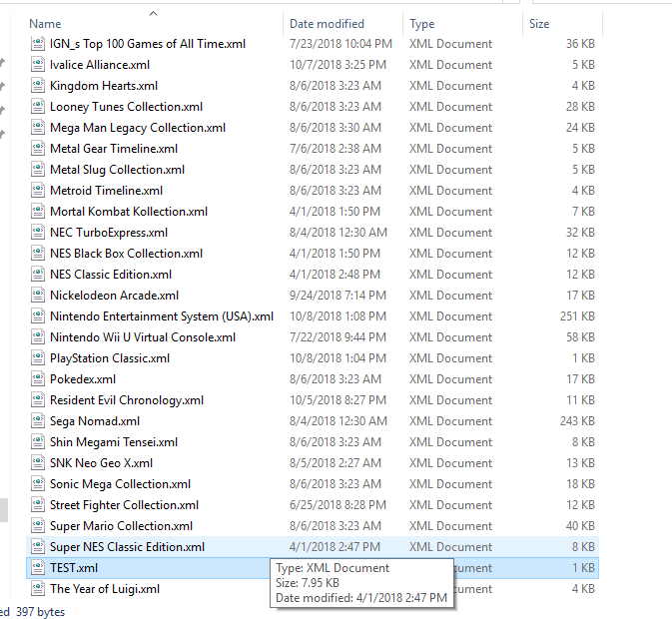Click XML Document type of Ivalice Alliance row
Image resolution: width=672 pixels, height=619 pixels.
point(451,65)
